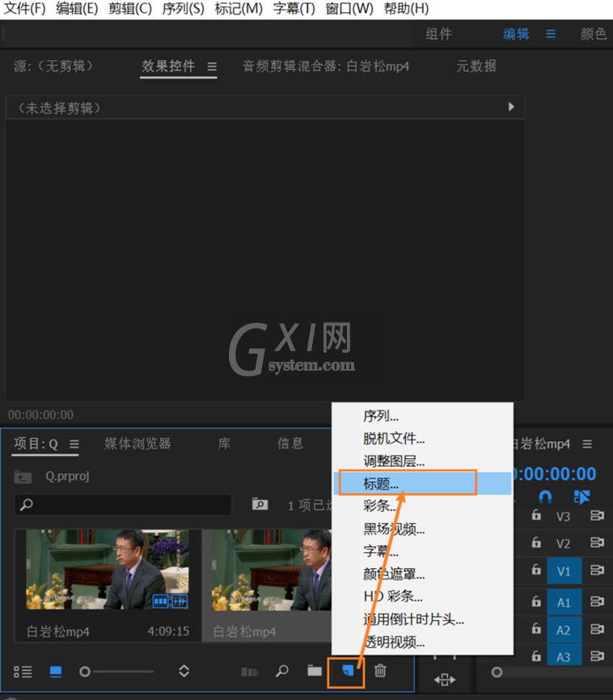Image resolution: width=613 pixels, height=700 pixels.
Task: Expand the timeline arrow in effect controls
Action: coord(511,107)
